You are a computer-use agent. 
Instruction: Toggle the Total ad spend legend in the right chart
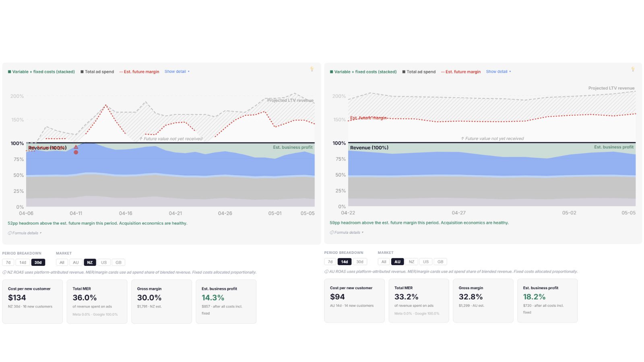(419, 72)
